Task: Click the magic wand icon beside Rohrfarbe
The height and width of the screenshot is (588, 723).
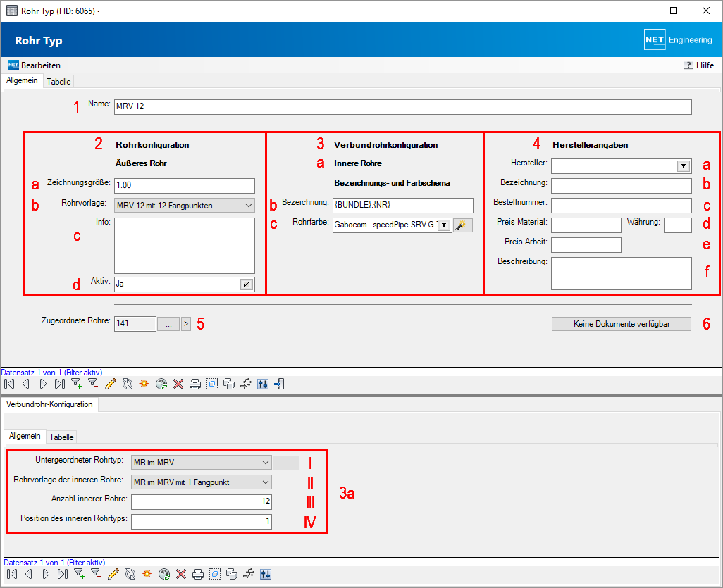Action: pyautogui.click(x=462, y=225)
